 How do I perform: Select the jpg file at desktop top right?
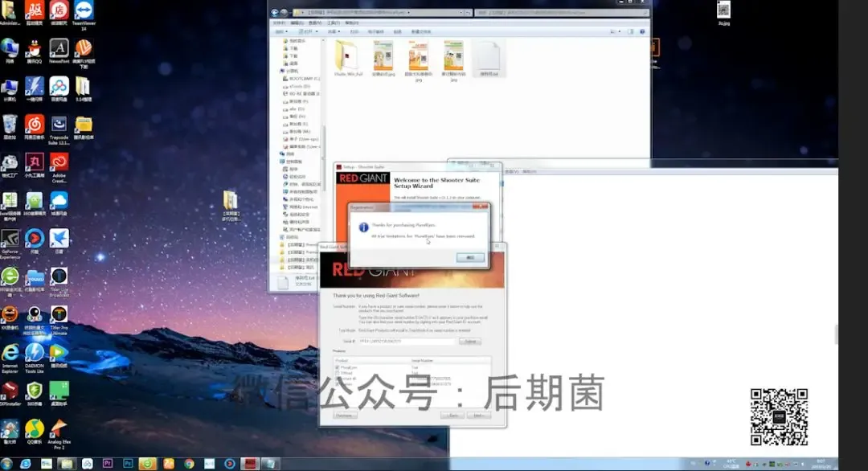pyautogui.click(x=723, y=14)
